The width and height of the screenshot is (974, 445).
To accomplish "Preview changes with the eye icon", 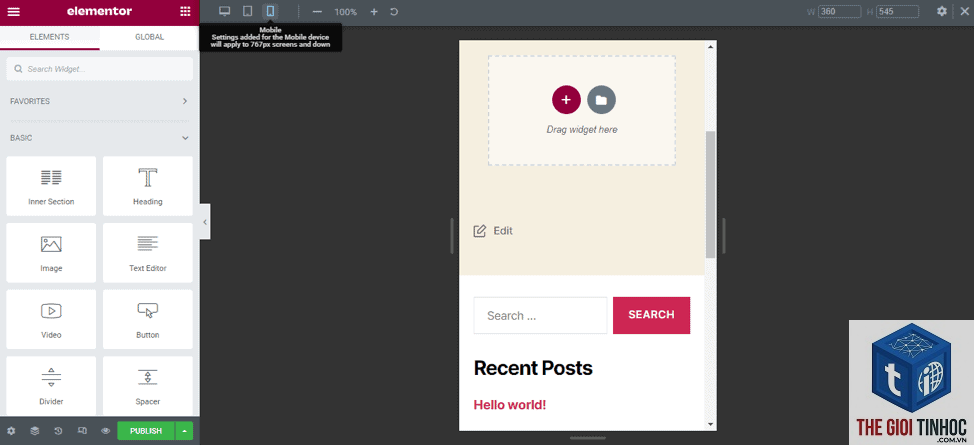I will click(x=106, y=431).
